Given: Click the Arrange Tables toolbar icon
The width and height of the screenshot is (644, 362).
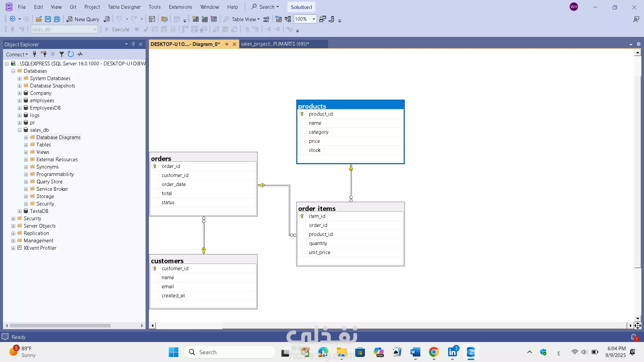Looking at the screenshot, I should click(x=288, y=19).
